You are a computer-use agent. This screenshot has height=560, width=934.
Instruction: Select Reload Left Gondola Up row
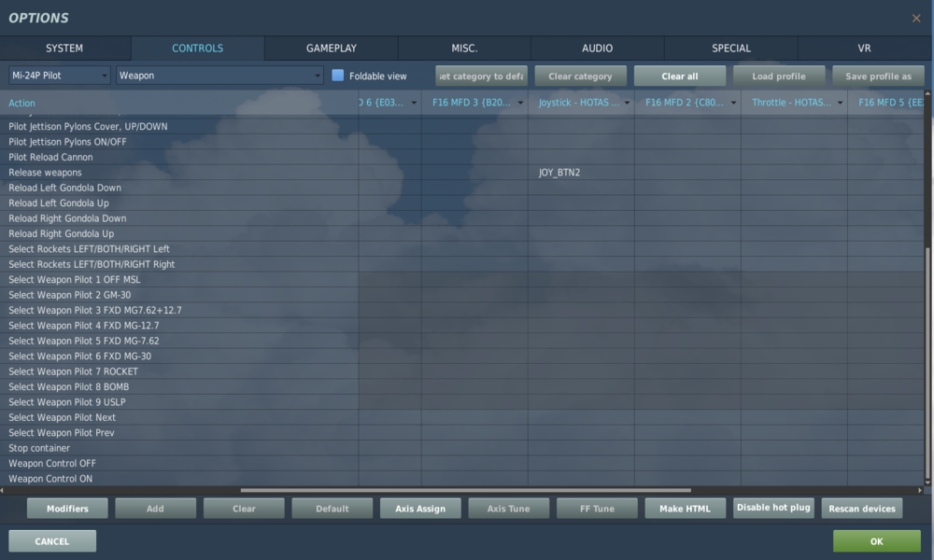178,203
